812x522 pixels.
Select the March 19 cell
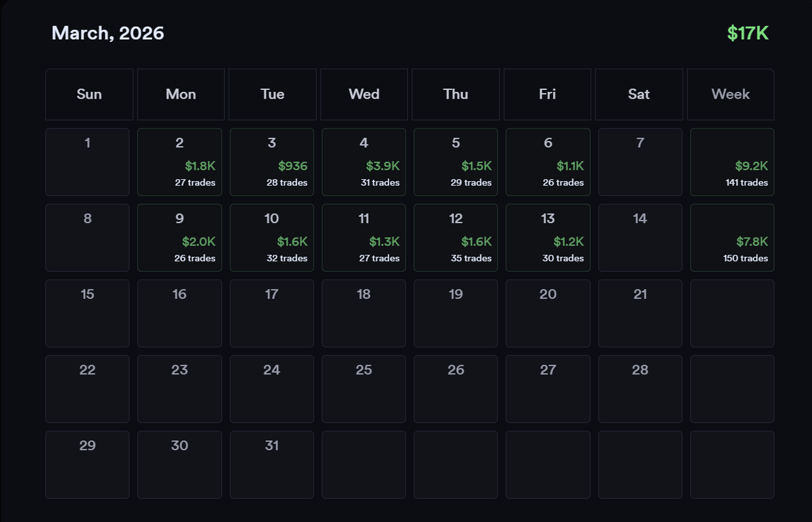[x=455, y=314]
